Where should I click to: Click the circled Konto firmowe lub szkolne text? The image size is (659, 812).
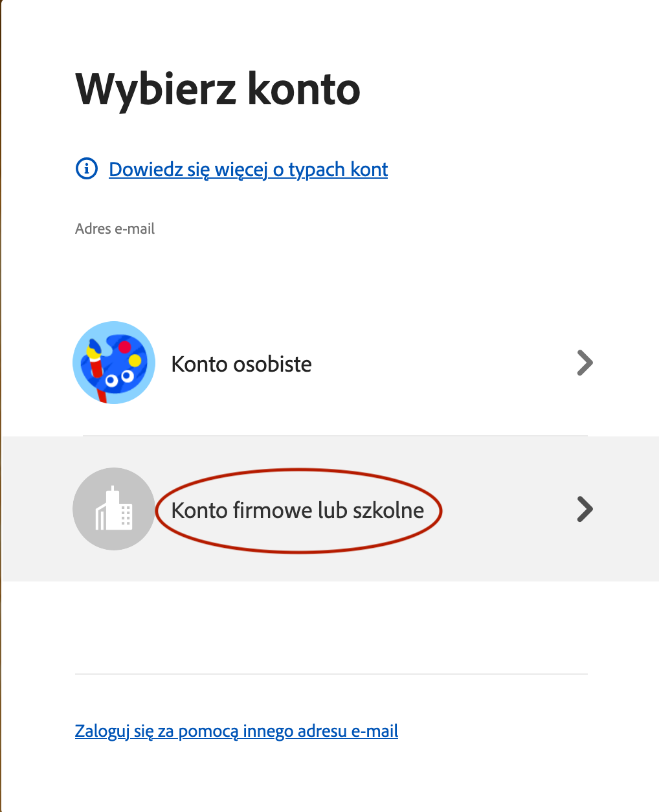pos(296,510)
